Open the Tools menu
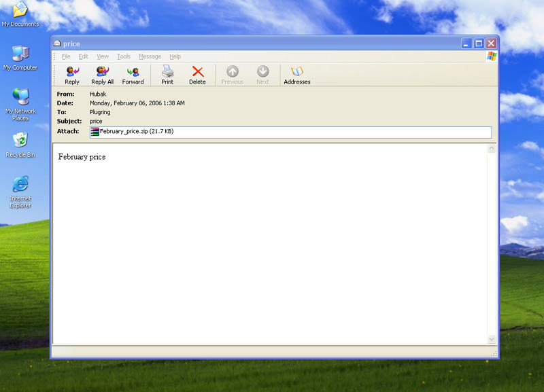544x392 pixels. [123, 56]
